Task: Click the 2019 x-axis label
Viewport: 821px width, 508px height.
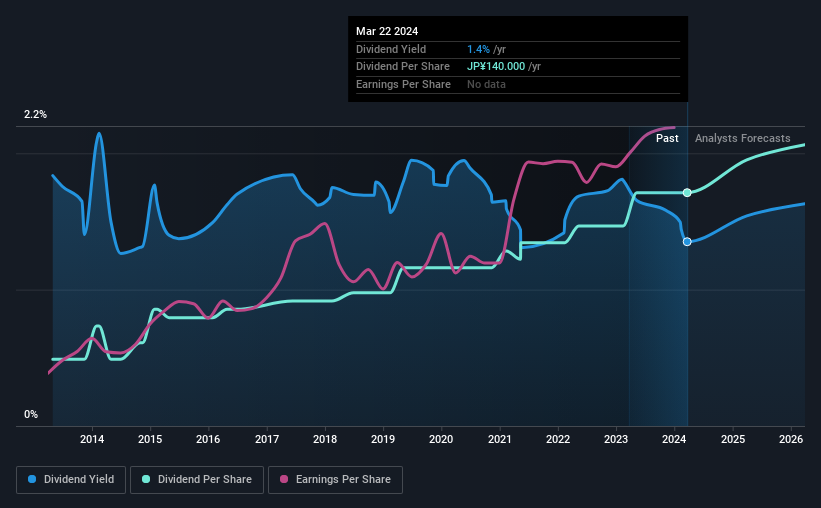Action: (x=383, y=439)
